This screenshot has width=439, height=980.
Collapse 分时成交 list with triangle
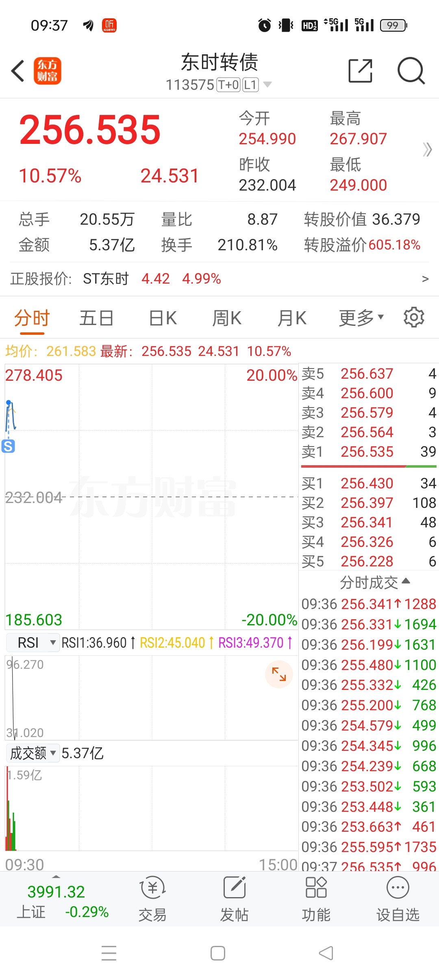coord(406,581)
